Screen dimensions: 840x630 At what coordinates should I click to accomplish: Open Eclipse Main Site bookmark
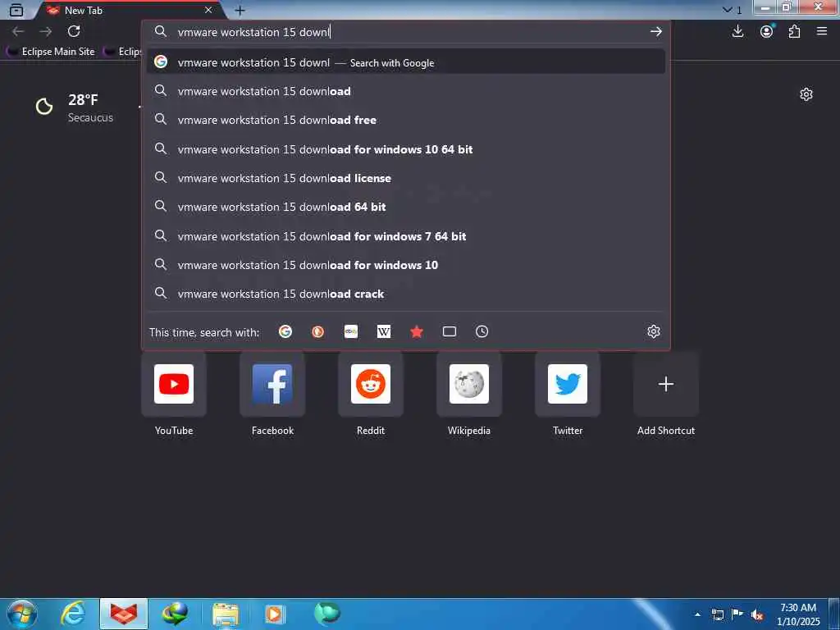click(x=52, y=52)
